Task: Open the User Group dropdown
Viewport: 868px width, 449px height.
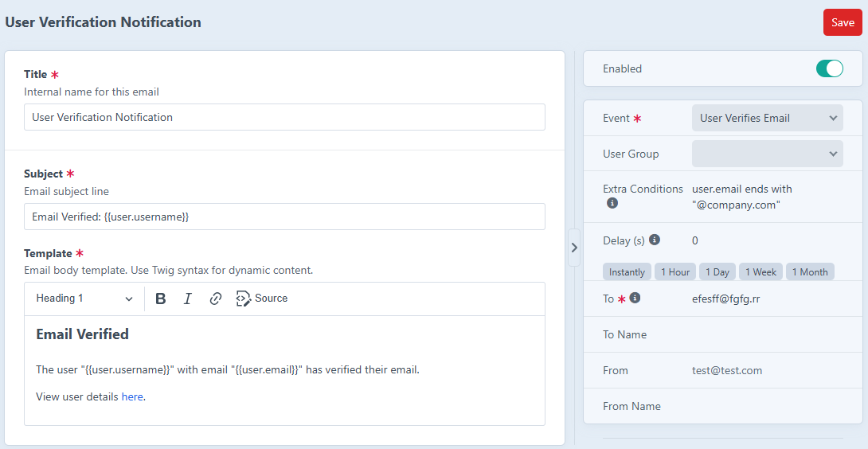Action: [x=767, y=154]
